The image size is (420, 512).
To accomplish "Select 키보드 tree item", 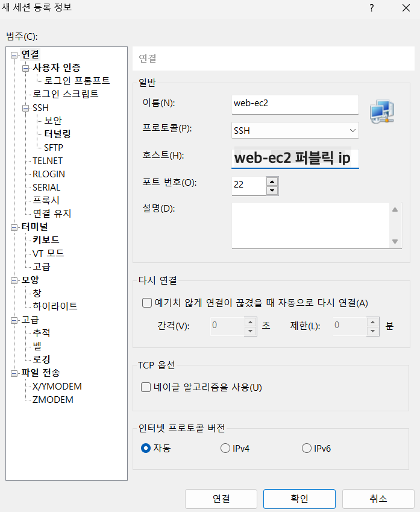I will click(x=46, y=240).
